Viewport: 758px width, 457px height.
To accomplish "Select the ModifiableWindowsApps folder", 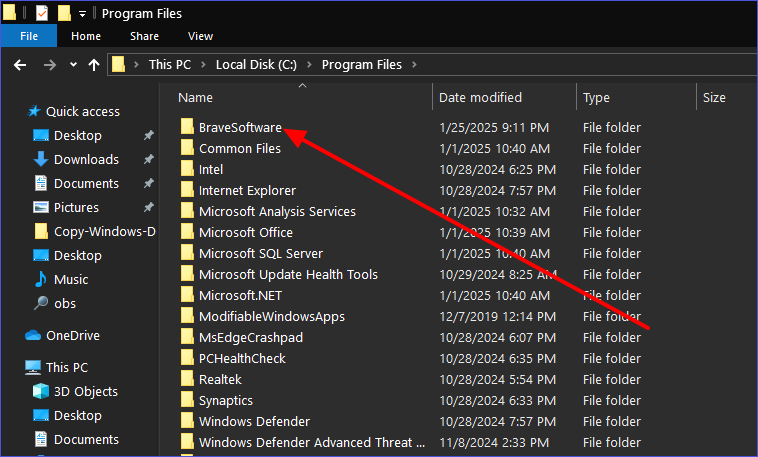I will (272, 317).
